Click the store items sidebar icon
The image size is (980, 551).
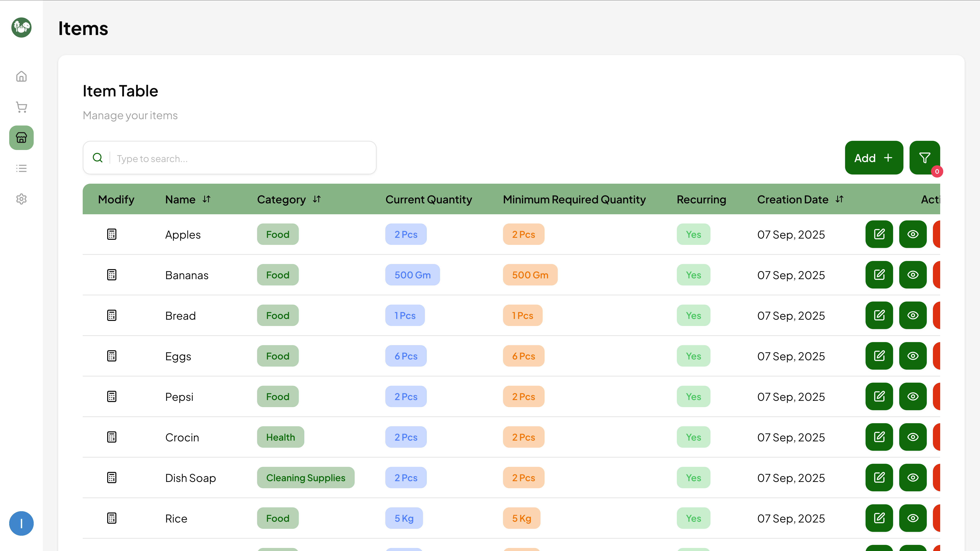21,138
